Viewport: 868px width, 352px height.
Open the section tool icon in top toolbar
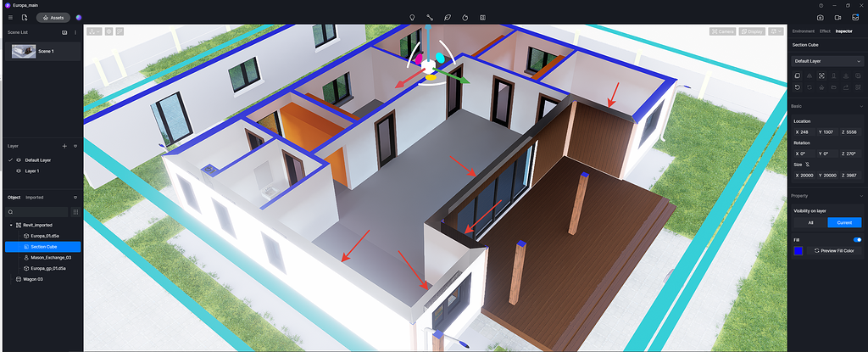point(482,18)
